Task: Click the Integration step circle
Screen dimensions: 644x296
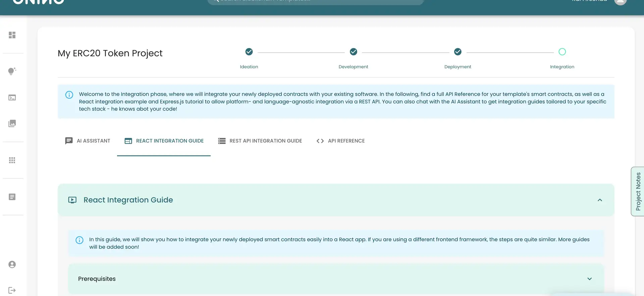Action: click(x=562, y=52)
